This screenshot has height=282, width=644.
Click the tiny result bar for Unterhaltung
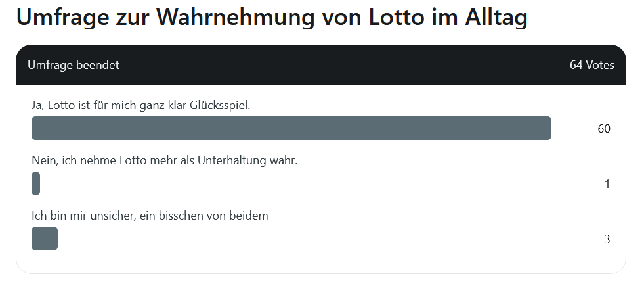pos(36,183)
